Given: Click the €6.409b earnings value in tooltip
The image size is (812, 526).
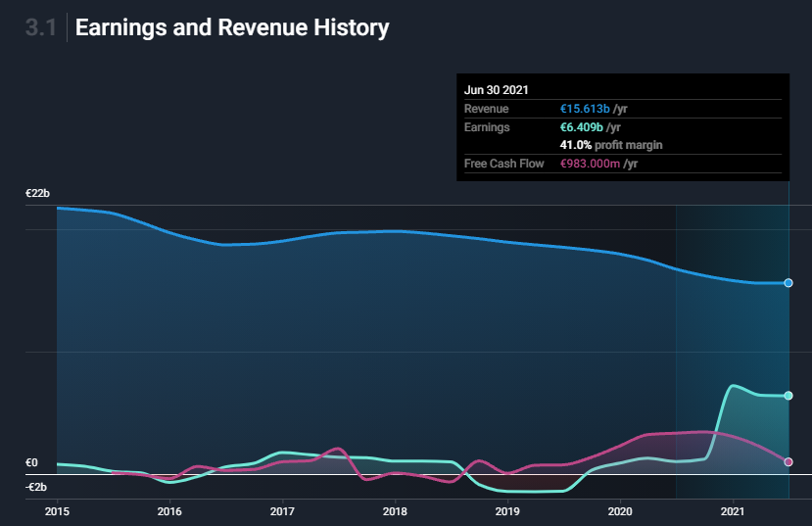Looking at the screenshot, I should tap(582, 127).
